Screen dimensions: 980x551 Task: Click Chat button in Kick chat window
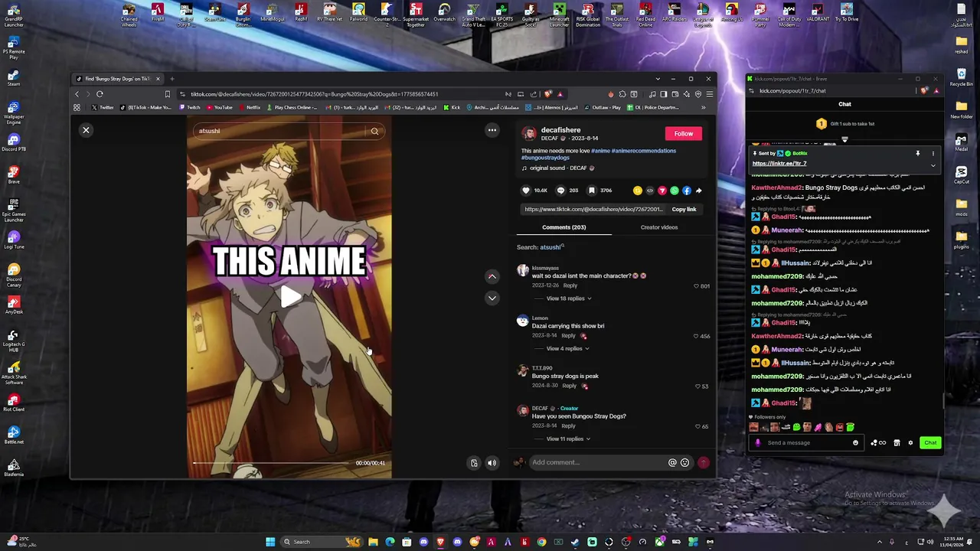[x=930, y=442]
